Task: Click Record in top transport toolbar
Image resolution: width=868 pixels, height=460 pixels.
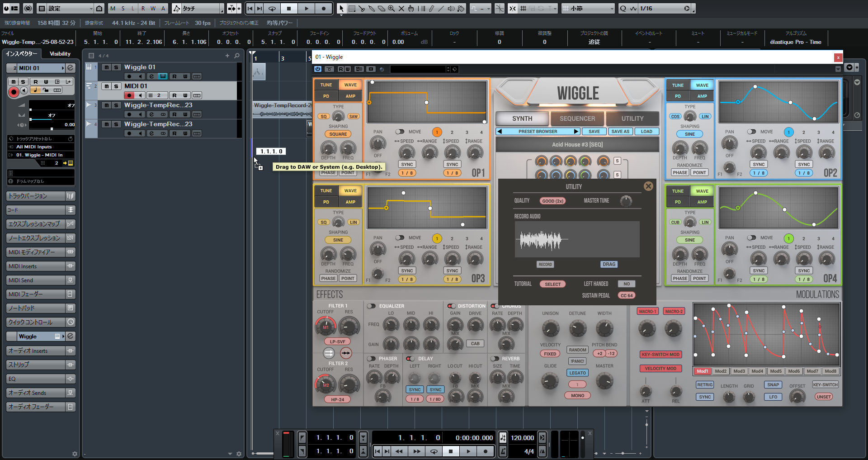Action: click(323, 8)
